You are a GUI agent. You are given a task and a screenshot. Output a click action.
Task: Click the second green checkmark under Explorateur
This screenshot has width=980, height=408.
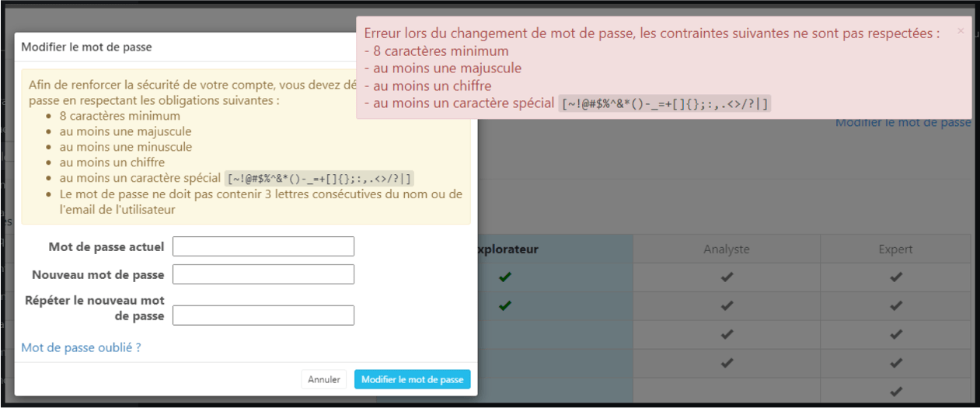click(x=505, y=306)
